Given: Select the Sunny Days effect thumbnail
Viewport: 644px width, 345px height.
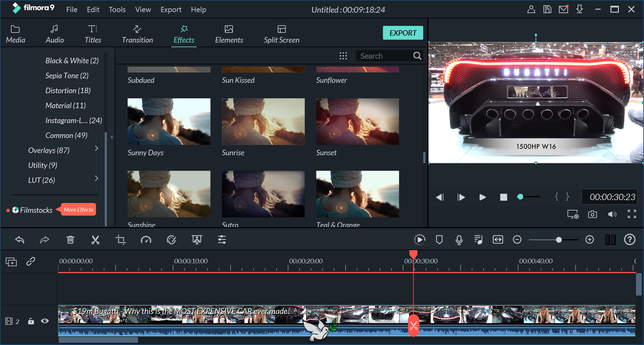Looking at the screenshot, I should coord(169,122).
